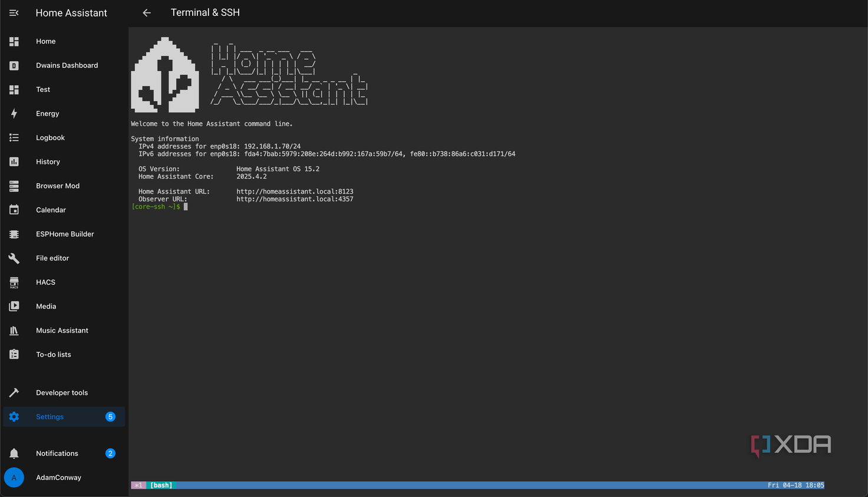Open the Settings label in the sidebar
The height and width of the screenshot is (497, 868).
49,417
